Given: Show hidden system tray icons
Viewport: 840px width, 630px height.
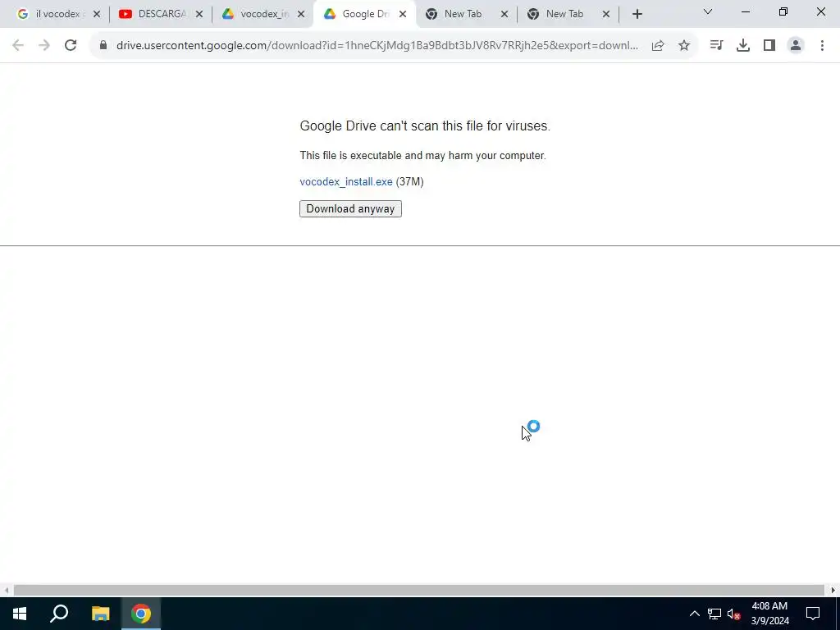Looking at the screenshot, I should point(694,614).
